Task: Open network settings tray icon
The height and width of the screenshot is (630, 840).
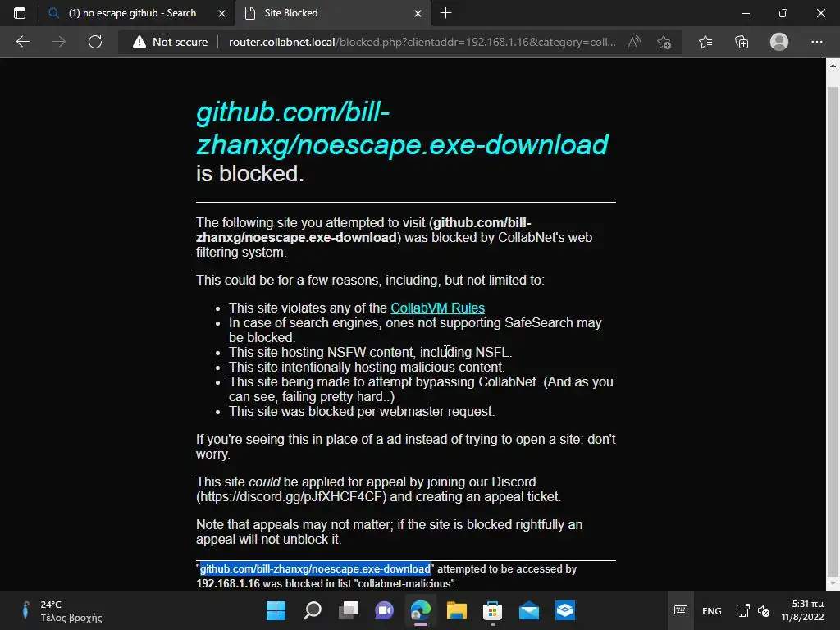Action: [742, 610]
